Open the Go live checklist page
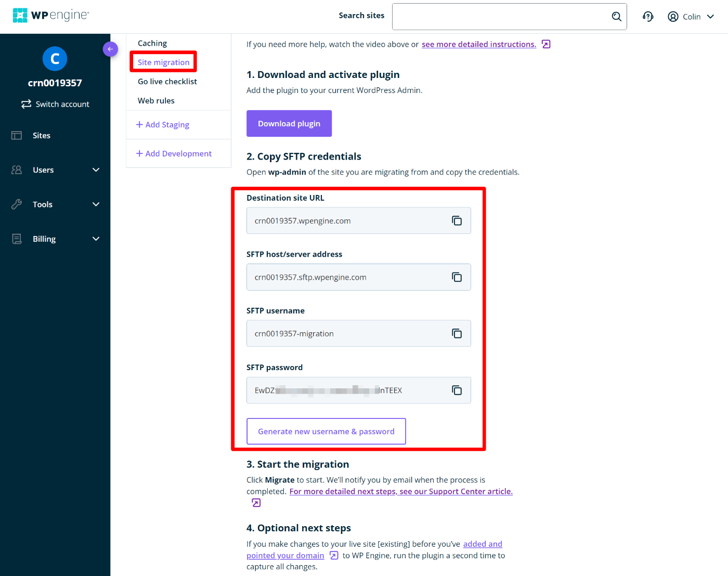 tap(167, 82)
